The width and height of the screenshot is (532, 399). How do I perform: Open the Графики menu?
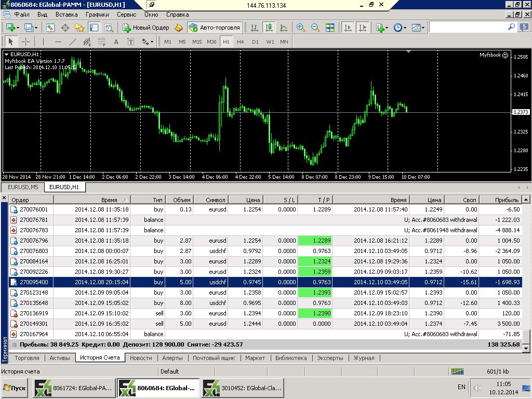point(97,15)
